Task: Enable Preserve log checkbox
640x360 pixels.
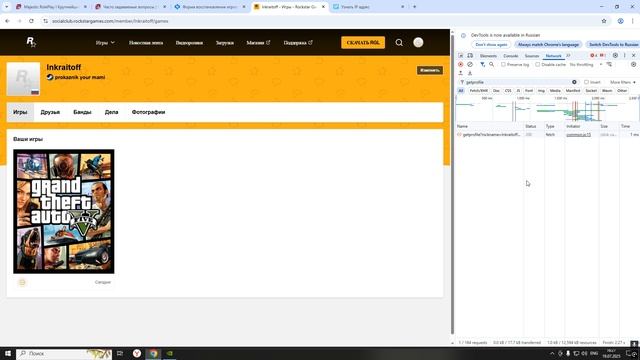Action: tap(503, 64)
